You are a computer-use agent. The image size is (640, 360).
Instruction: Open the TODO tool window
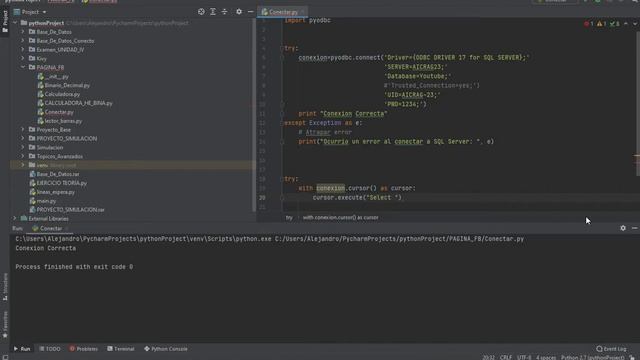[x=50, y=349]
